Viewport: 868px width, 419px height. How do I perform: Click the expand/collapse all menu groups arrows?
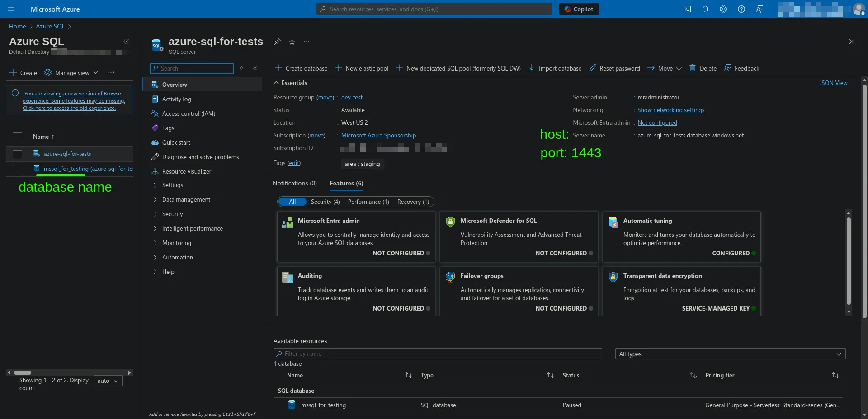coord(241,68)
